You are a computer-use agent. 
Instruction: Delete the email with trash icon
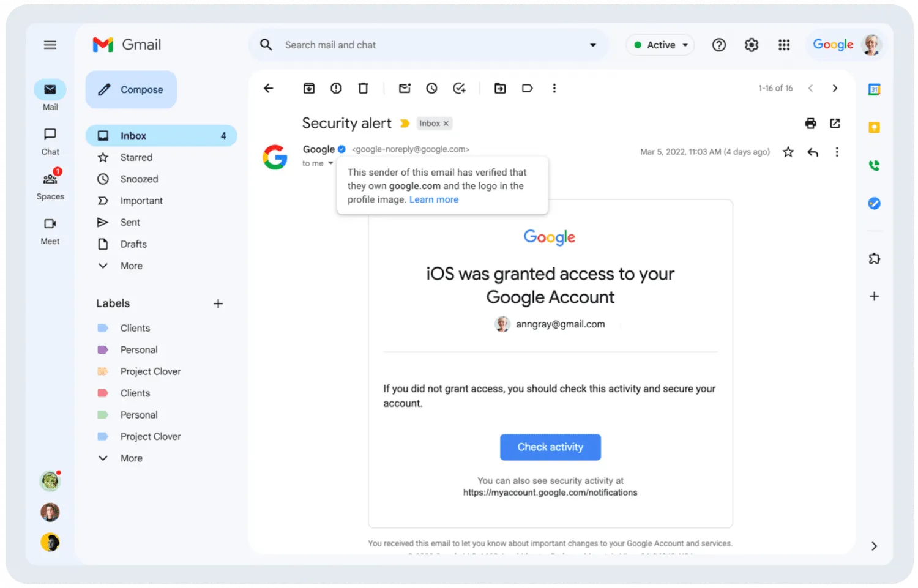(x=363, y=89)
